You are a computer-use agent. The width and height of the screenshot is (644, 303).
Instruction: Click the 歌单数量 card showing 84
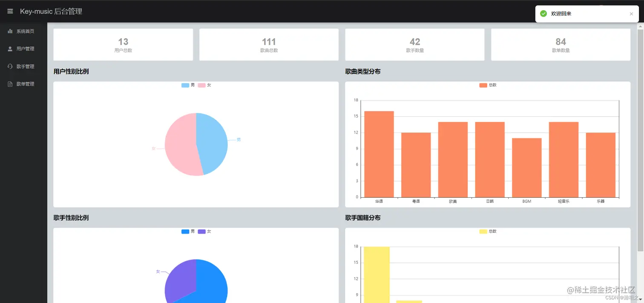coord(561,45)
